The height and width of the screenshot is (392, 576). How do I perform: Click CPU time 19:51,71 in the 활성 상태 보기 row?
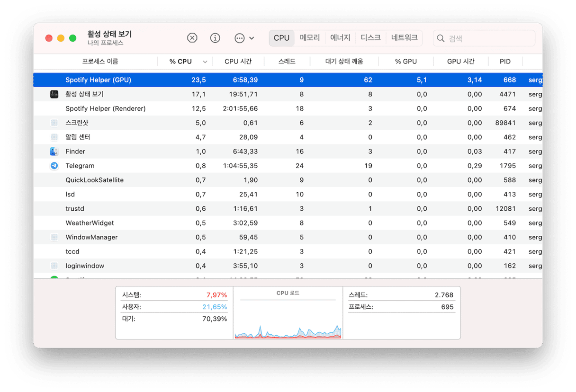[x=243, y=94]
